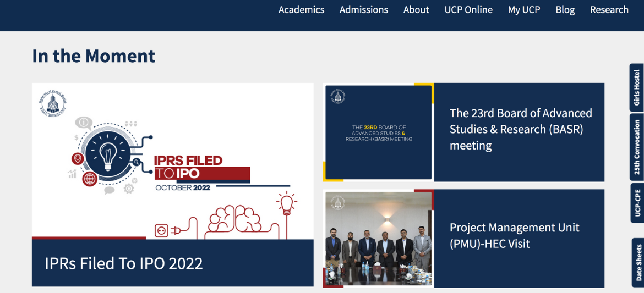Select the UCP-CPE side tab

point(637,203)
